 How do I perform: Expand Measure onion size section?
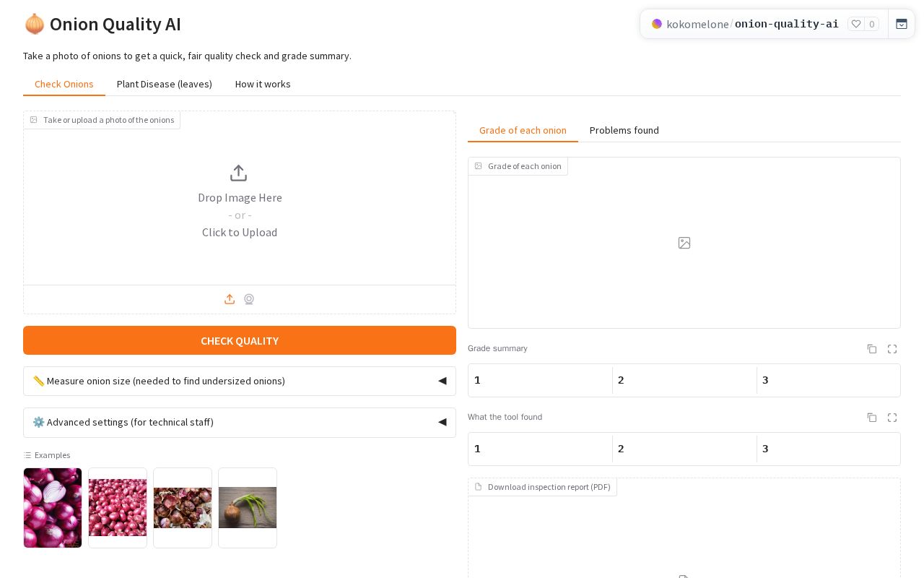coord(240,381)
